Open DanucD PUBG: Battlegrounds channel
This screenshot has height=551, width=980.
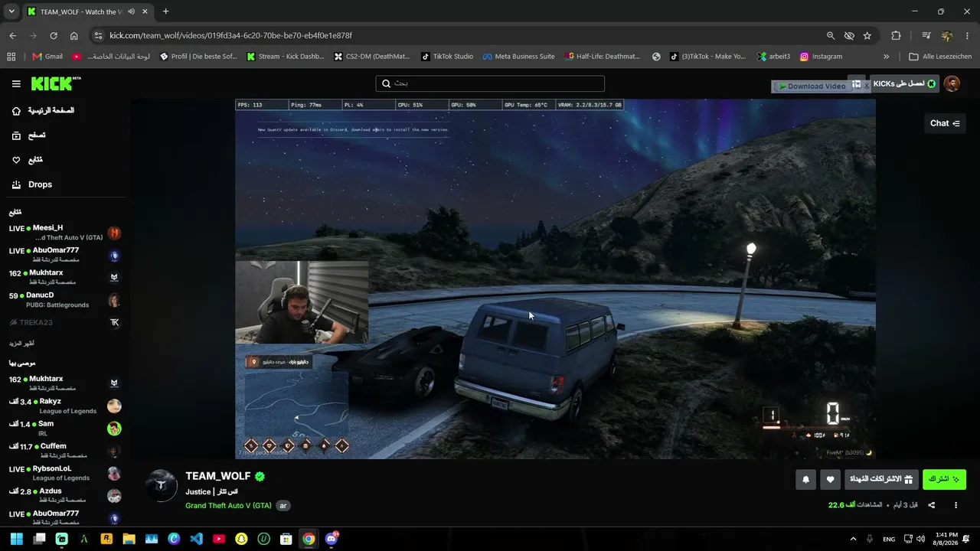pos(64,300)
